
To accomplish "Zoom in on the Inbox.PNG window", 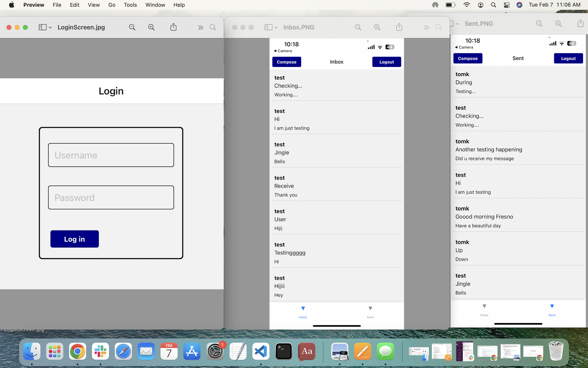I will click(x=377, y=27).
